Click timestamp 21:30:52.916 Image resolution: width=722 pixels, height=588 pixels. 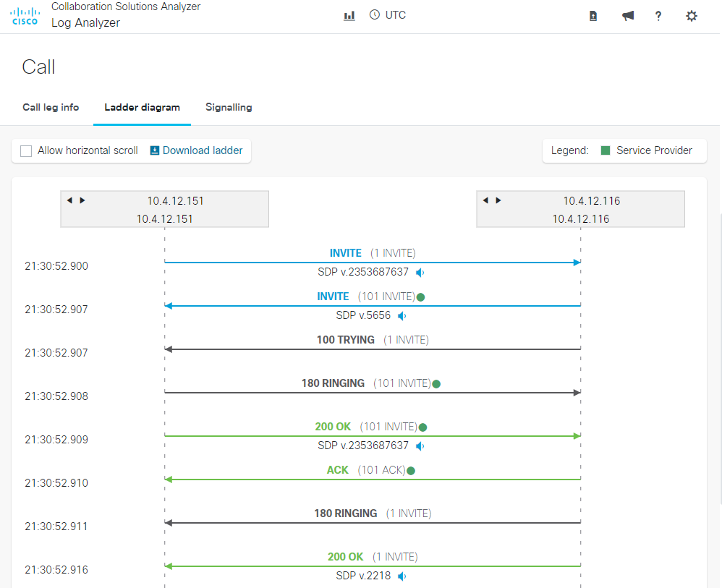pyautogui.click(x=56, y=570)
